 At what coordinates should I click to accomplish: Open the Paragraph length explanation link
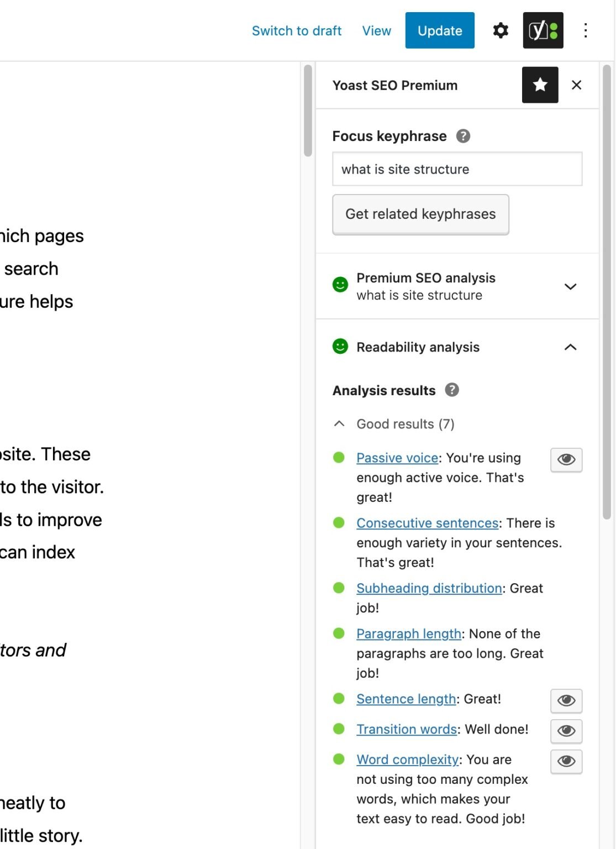point(409,633)
